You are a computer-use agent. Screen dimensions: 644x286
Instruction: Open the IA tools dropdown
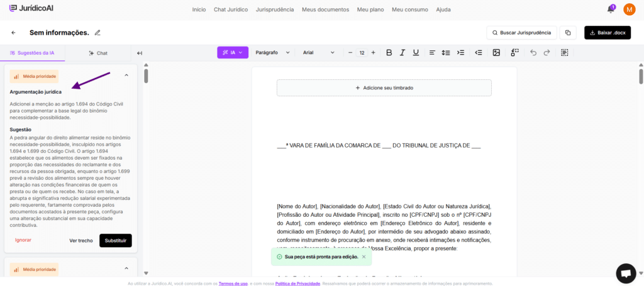233,53
